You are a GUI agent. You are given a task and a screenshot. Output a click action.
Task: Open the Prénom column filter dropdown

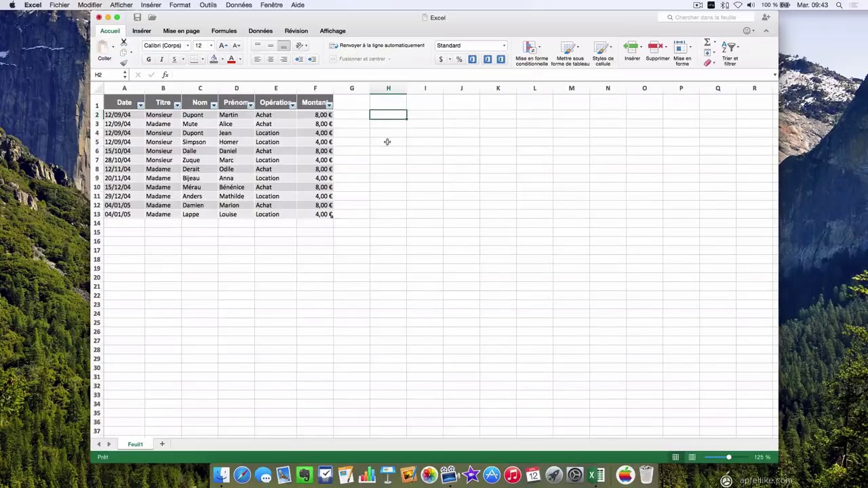[250, 104]
